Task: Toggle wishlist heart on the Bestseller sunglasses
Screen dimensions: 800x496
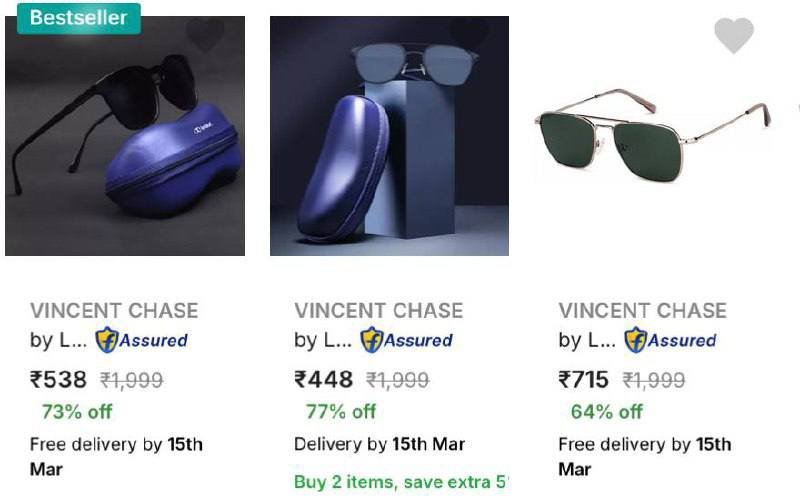Action: (x=206, y=36)
